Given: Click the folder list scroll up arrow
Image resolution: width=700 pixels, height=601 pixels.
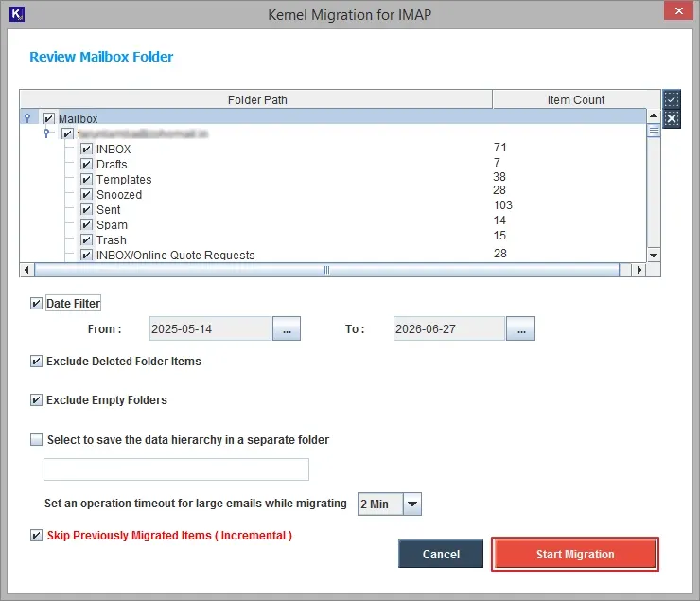Looking at the screenshot, I should [x=654, y=115].
